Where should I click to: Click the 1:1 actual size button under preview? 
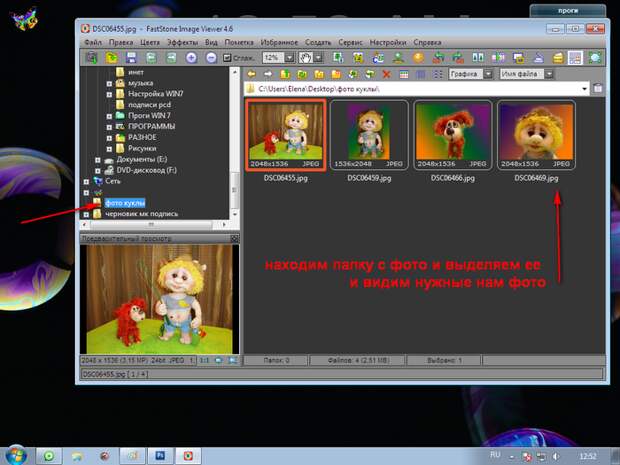204,360
